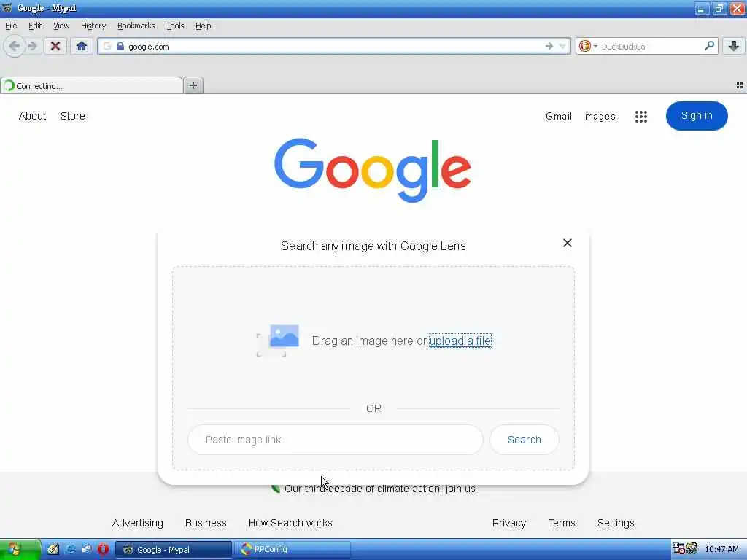Switch to Google - Mypal taskbar button
Image resolution: width=747 pixels, height=560 pixels.
174,550
